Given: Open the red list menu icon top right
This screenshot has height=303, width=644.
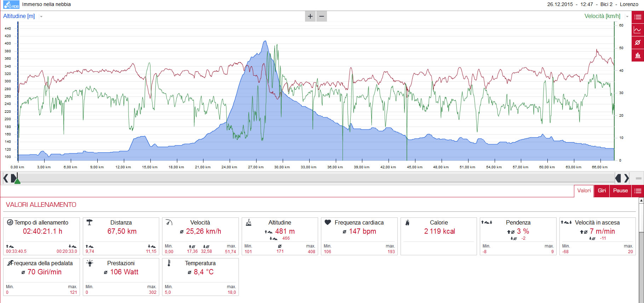Looking at the screenshot, I should [x=638, y=17].
